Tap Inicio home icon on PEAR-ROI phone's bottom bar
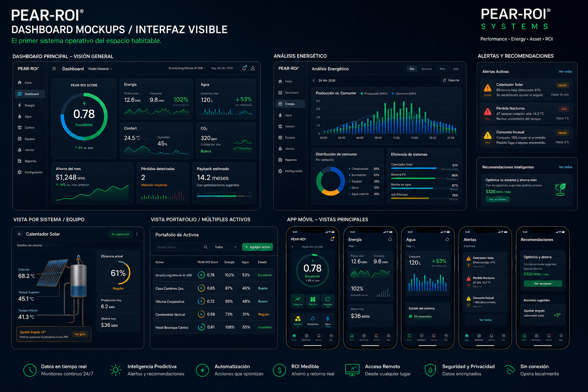This screenshot has width=588, height=392. pyautogui.click(x=294, y=337)
